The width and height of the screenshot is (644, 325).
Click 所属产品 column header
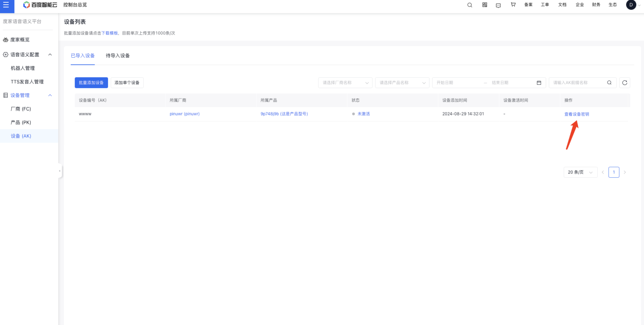tap(269, 100)
